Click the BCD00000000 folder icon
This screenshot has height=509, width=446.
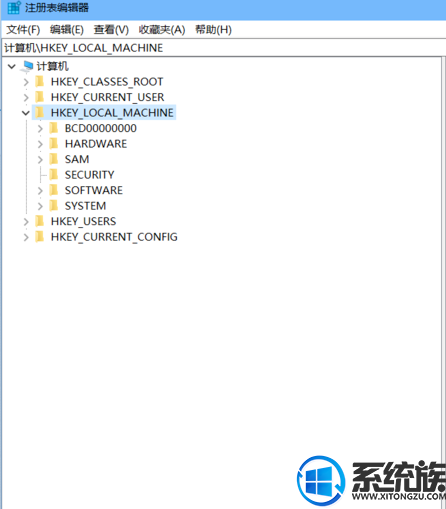(x=54, y=128)
